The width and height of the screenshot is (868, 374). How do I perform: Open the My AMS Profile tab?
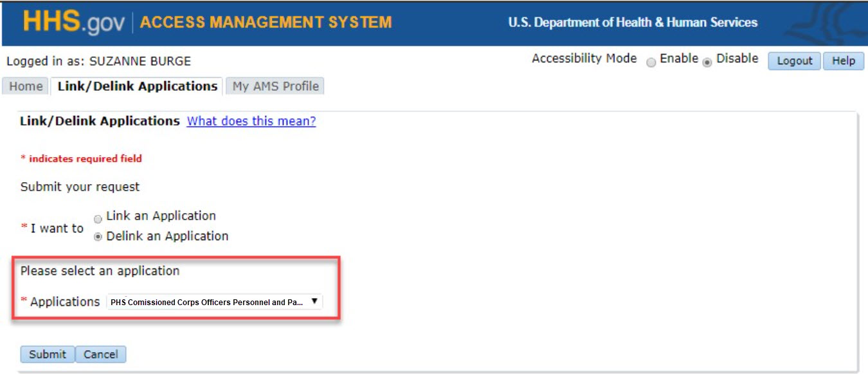click(x=275, y=86)
